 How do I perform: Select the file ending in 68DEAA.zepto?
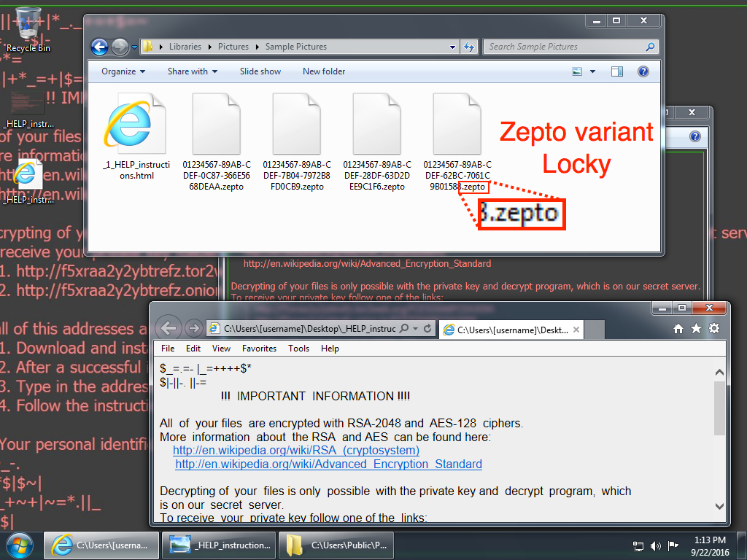[216, 142]
